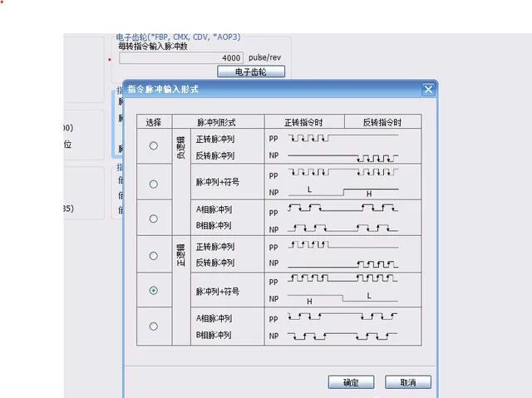Click the pulse/rev unit label

264,57
